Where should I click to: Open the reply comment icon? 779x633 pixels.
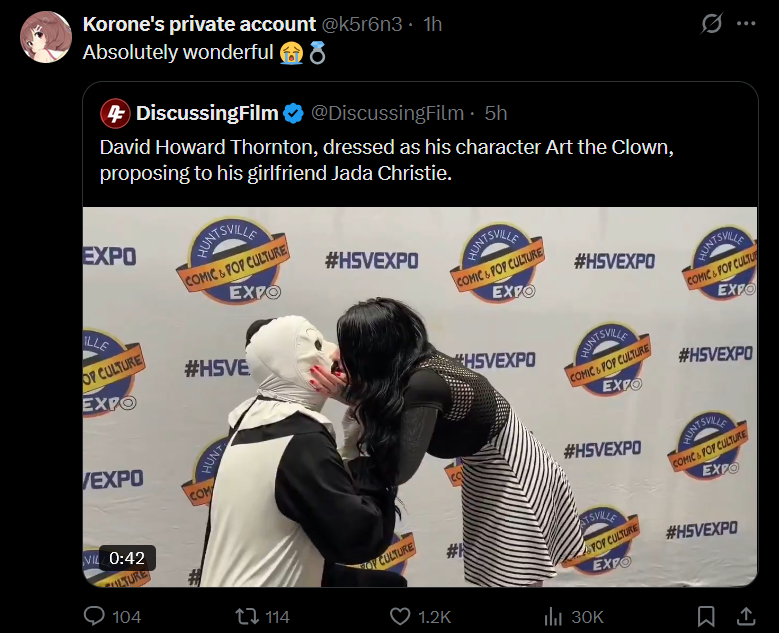pos(94,616)
